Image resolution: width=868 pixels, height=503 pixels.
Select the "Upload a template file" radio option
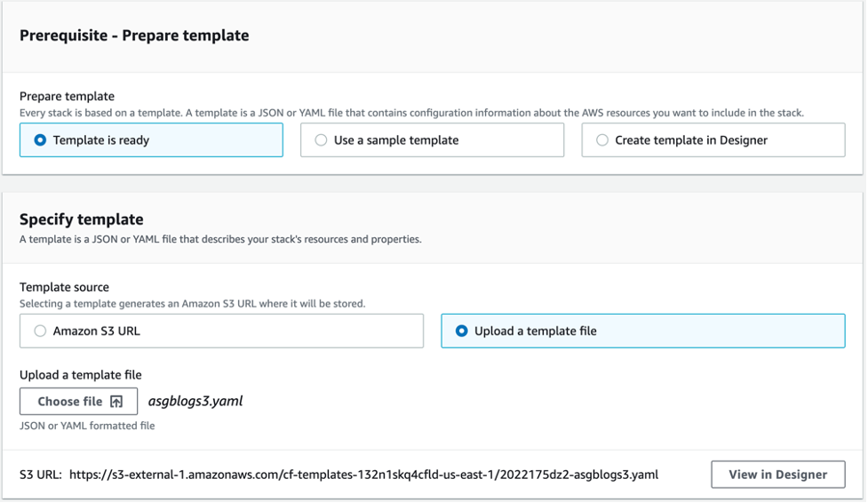click(461, 331)
